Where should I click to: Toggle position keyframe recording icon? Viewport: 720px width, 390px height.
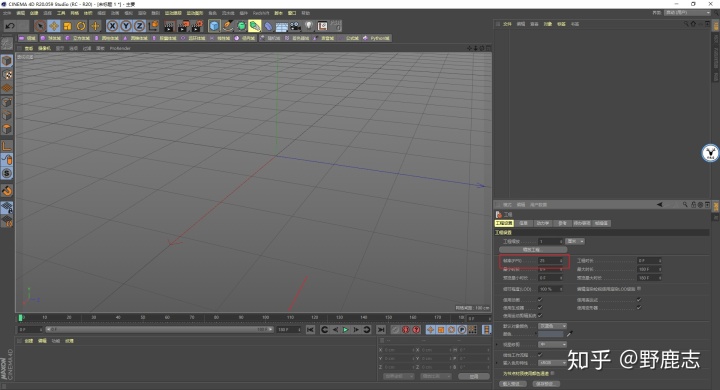430,330
